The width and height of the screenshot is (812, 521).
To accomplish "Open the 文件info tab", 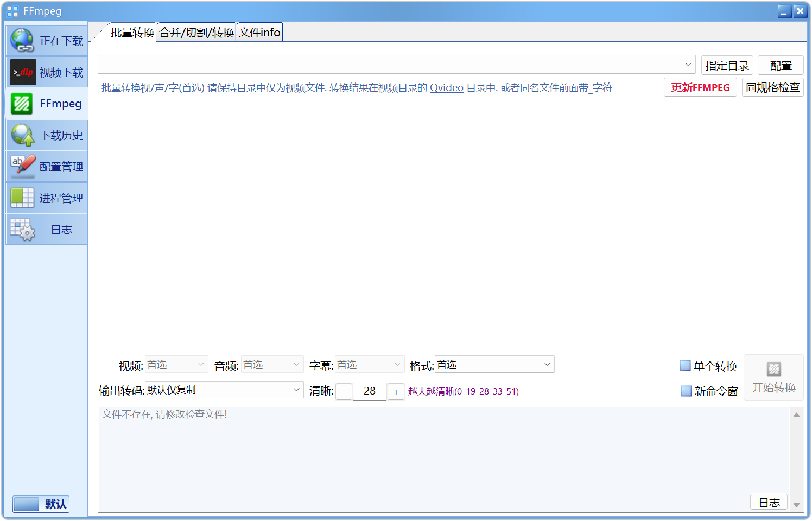I will click(x=259, y=33).
